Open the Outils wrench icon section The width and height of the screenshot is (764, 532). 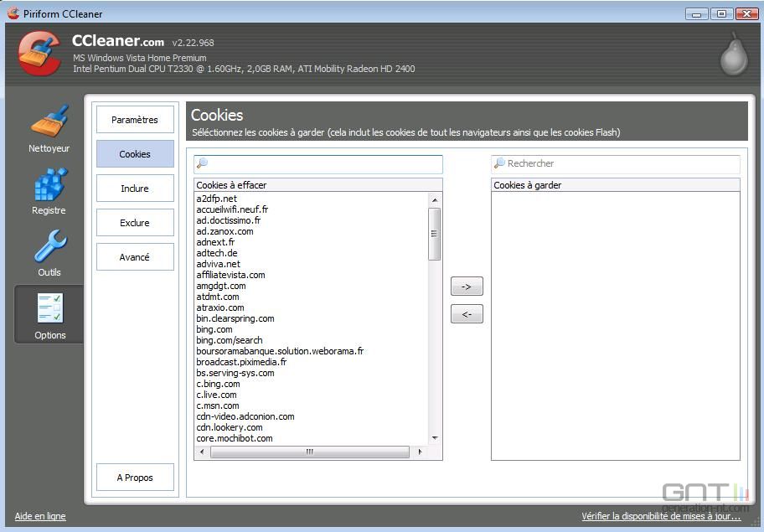(x=50, y=246)
